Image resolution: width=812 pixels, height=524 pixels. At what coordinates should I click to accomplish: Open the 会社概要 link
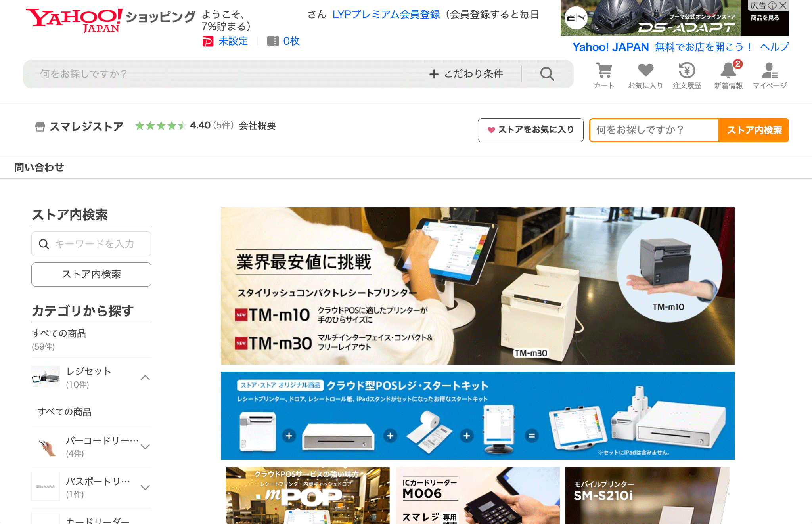point(257,126)
